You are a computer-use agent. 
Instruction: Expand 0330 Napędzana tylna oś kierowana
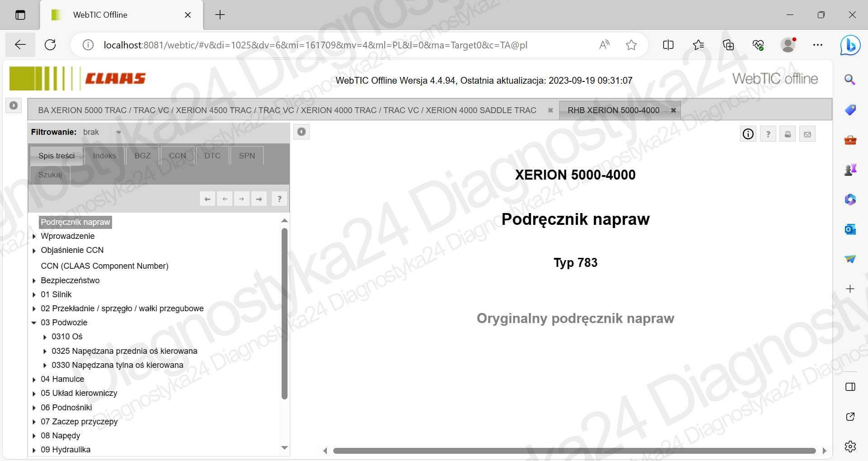[45, 366]
